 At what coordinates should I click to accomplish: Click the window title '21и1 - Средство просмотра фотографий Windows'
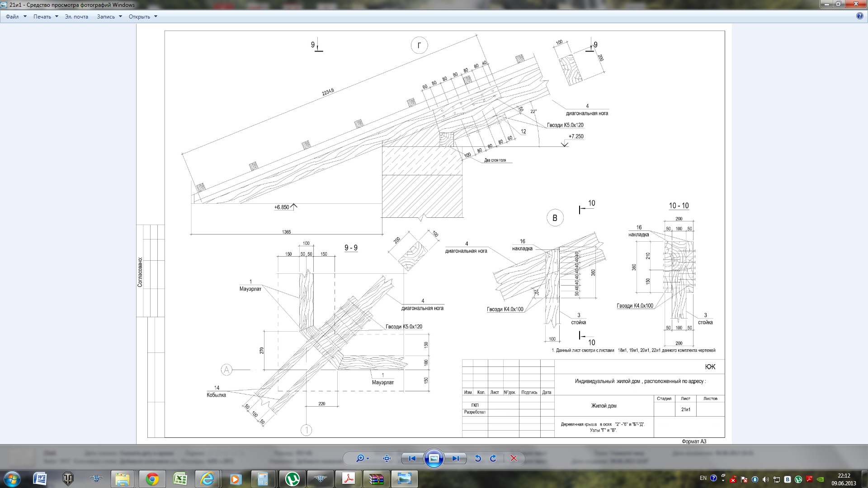point(72,5)
